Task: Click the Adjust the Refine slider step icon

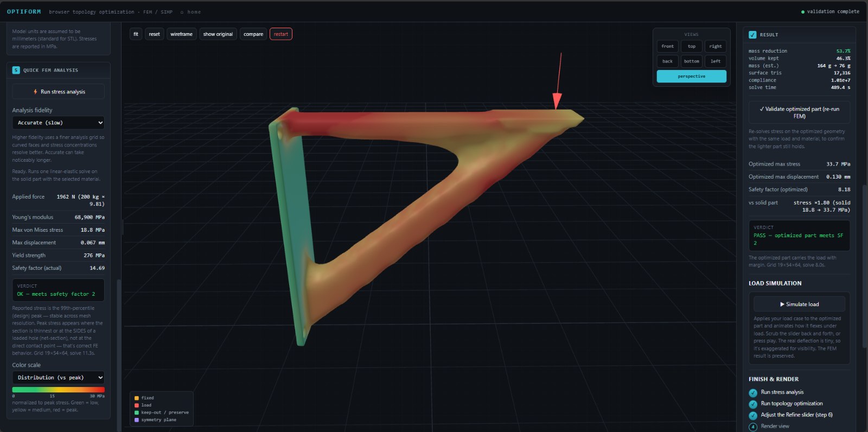Action: pyautogui.click(x=753, y=415)
